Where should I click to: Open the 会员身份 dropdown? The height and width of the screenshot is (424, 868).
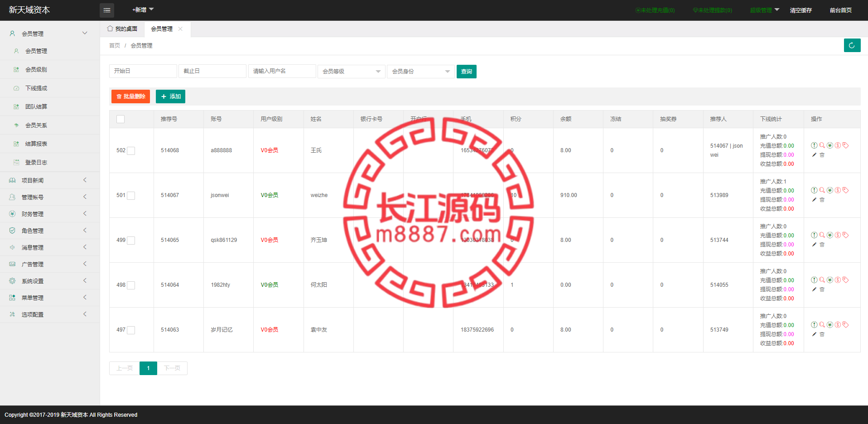[x=421, y=72]
